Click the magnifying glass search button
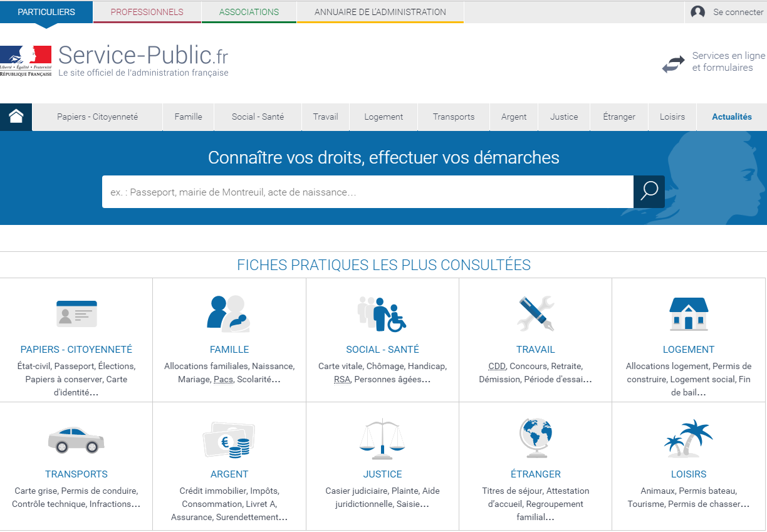Image resolution: width=767 pixels, height=532 pixels. (x=649, y=192)
